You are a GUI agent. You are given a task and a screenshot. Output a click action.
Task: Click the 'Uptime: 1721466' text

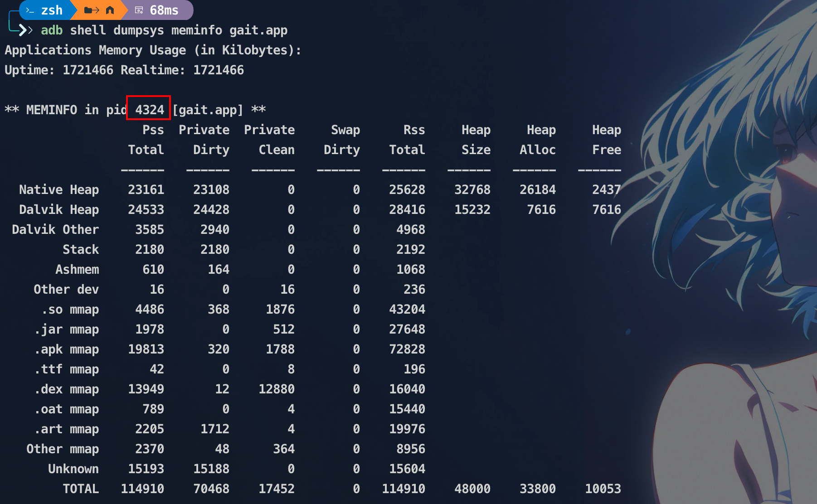pyautogui.click(x=59, y=70)
